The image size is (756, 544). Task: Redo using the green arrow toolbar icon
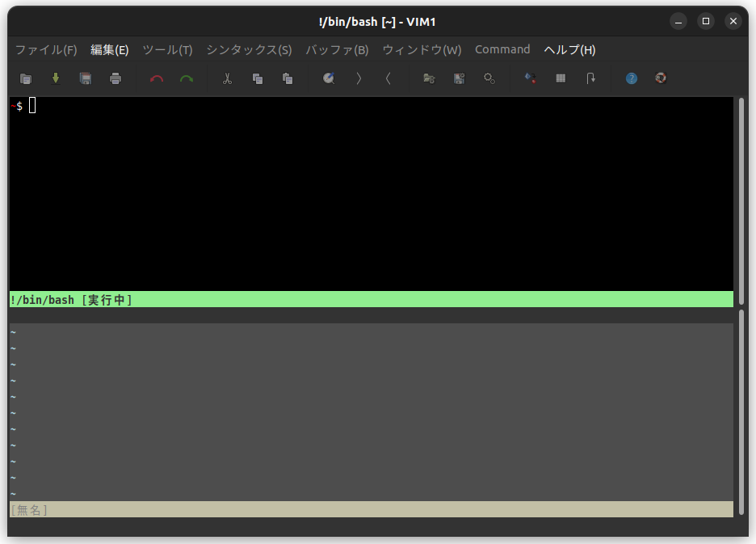(186, 78)
